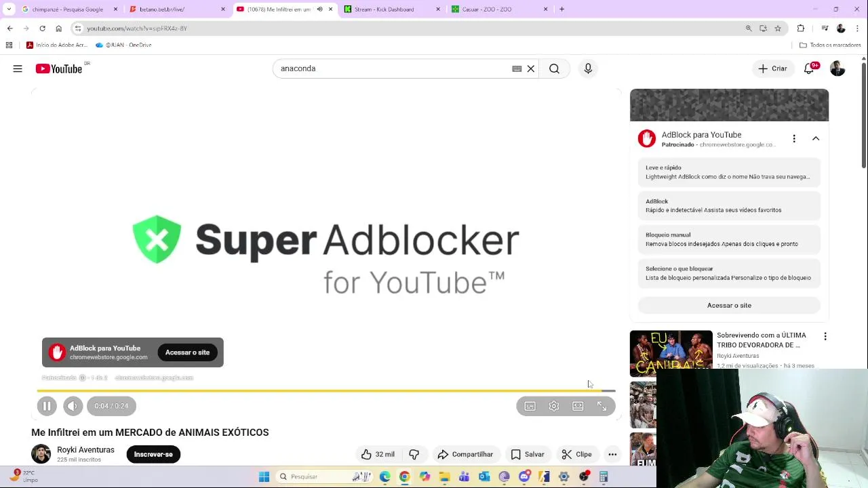
Task: Open the player settings gear
Action: pyautogui.click(x=554, y=406)
